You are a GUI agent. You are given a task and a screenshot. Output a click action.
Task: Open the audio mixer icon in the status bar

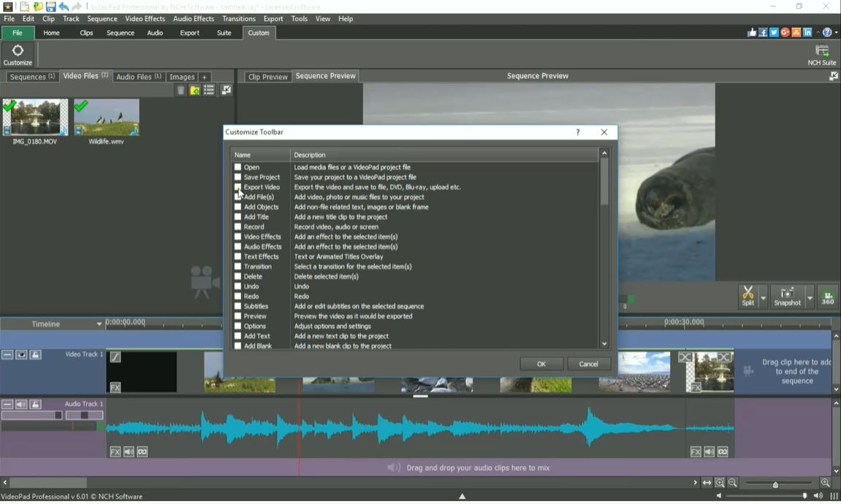tap(834, 496)
